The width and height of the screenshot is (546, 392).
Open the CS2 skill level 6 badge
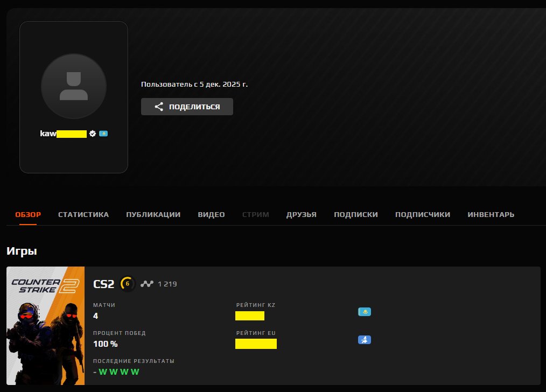point(126,282)
